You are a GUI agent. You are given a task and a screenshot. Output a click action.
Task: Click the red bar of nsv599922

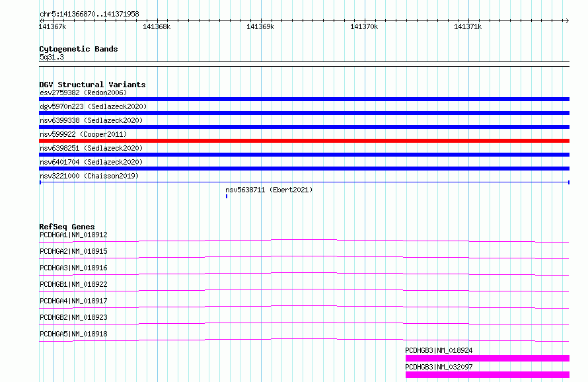click(x=304, y=141)
